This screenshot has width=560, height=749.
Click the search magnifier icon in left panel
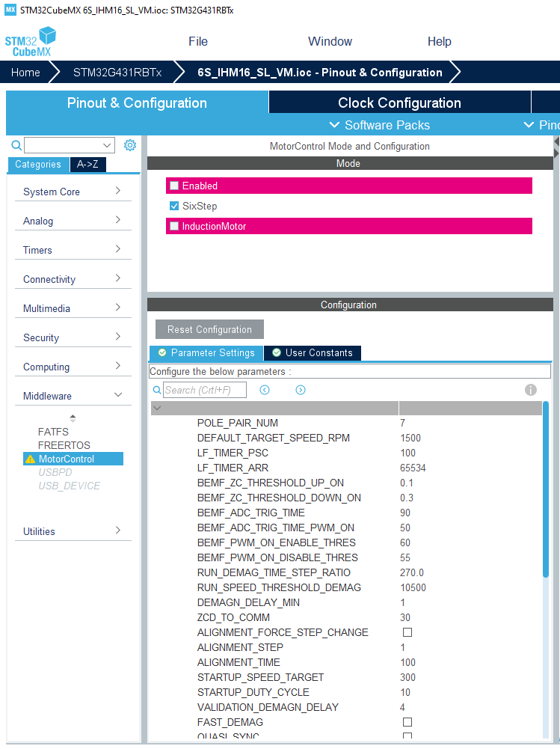point(16,145)
